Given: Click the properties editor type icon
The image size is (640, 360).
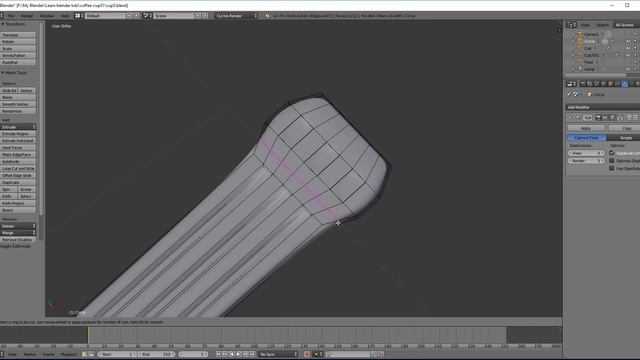Looking at the screenshot, I should click(x=571, y=84).
